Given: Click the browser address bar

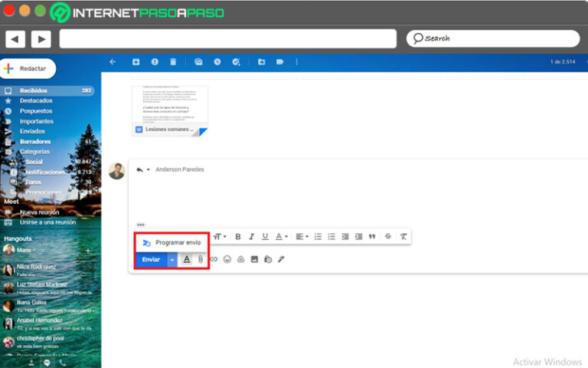Looking at the screenshot, I should (x=227, y=38).
